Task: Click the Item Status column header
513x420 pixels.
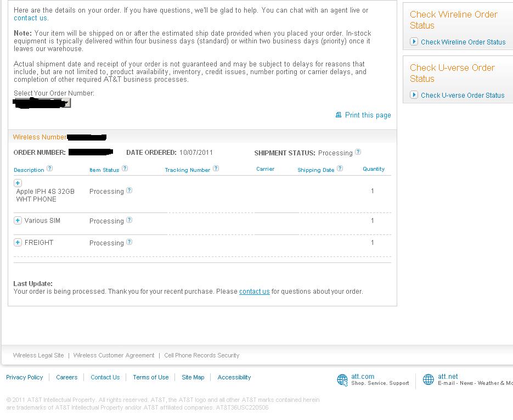Action: tap(104, 170)
